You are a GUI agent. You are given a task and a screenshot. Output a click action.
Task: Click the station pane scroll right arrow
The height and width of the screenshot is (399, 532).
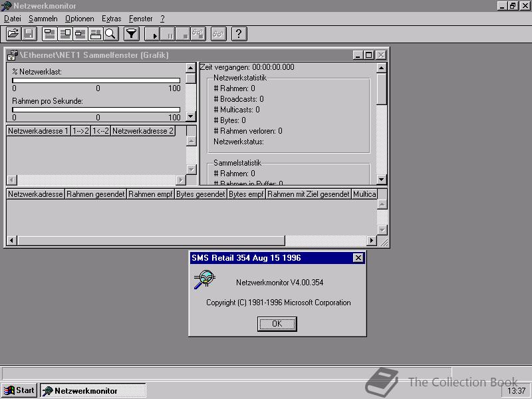tap(372, 241)
